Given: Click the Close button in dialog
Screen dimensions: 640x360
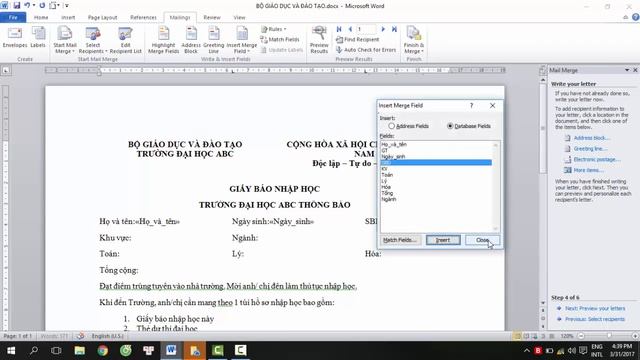Looking at the screenshot, I should pyautogui.click(x=482, y=240).
